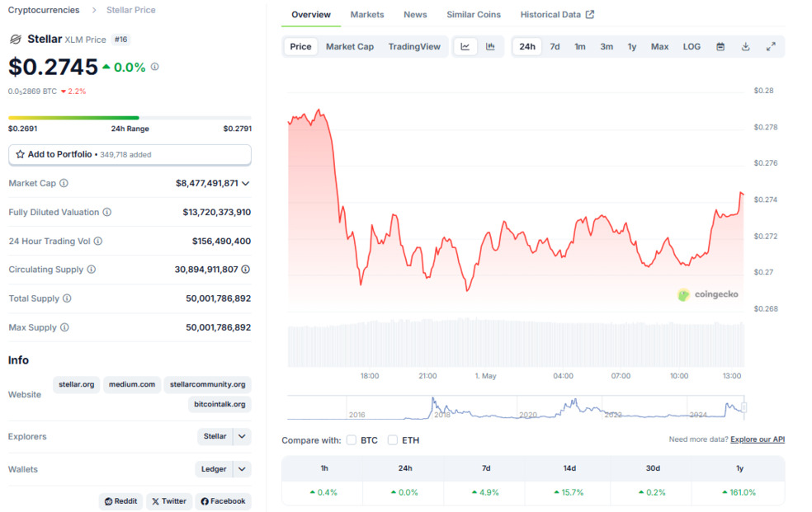Expand chart to fullscreen
This screenshot has width=812, height=512.
(771, 46)
